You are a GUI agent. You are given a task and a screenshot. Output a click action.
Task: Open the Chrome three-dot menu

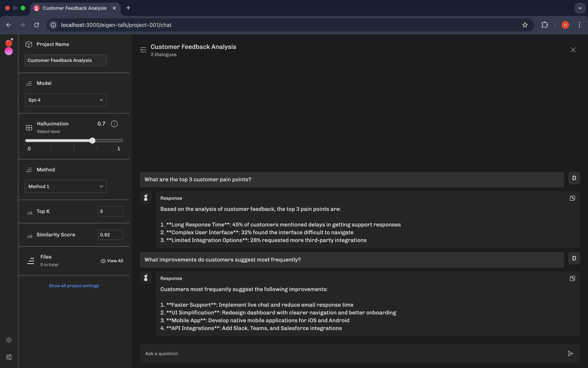[x=579, y=25]
